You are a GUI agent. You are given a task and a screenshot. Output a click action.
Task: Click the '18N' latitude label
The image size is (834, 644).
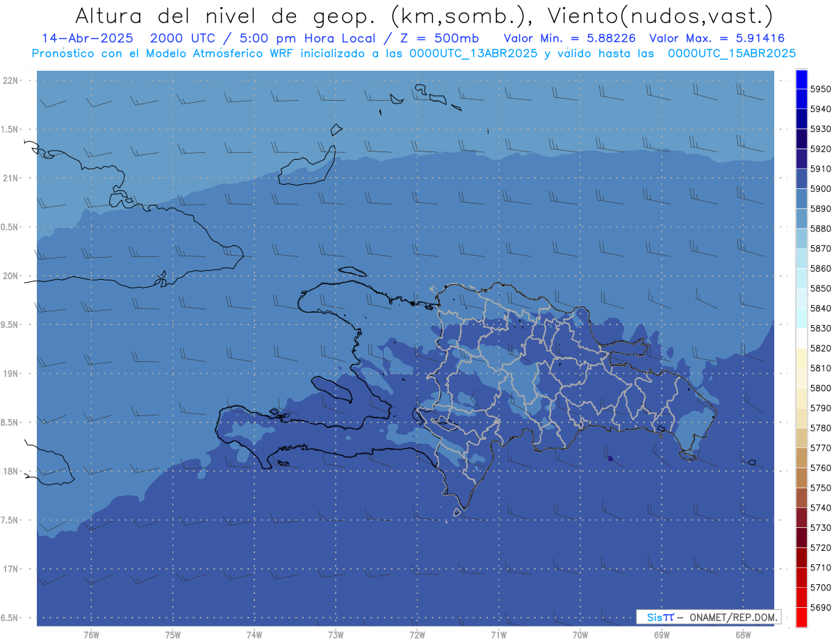(11, 471)
